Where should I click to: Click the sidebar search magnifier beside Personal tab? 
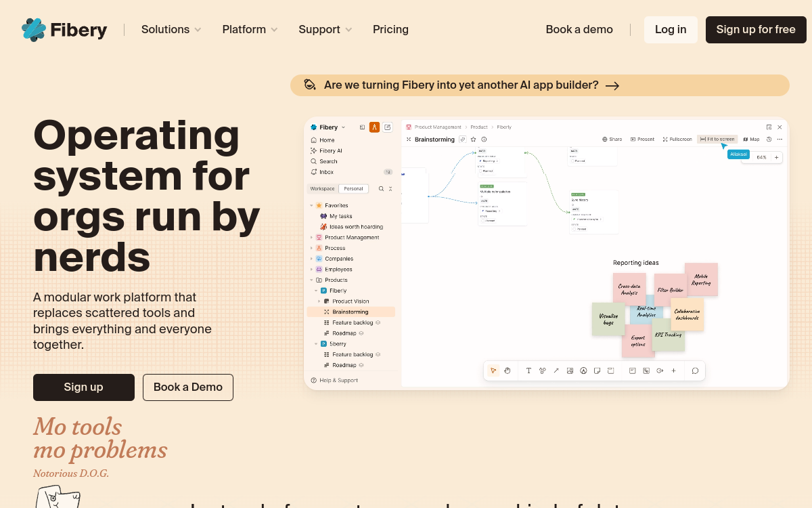pyautogui.click(x=381, y=189)
